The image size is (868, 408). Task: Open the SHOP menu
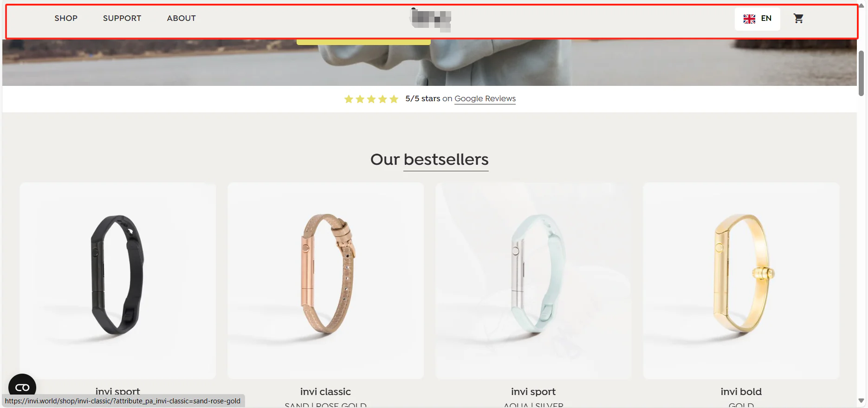pyautogui.click(x=66, y=18)
